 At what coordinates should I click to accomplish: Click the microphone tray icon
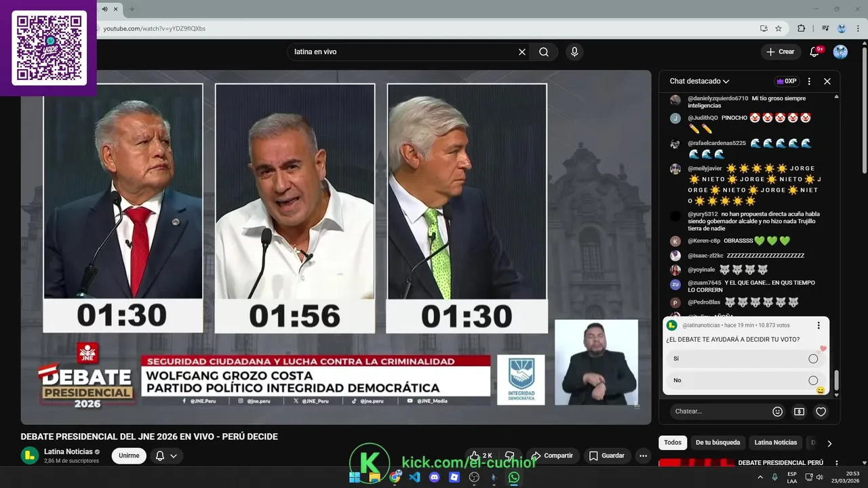[x=774, y=477]
